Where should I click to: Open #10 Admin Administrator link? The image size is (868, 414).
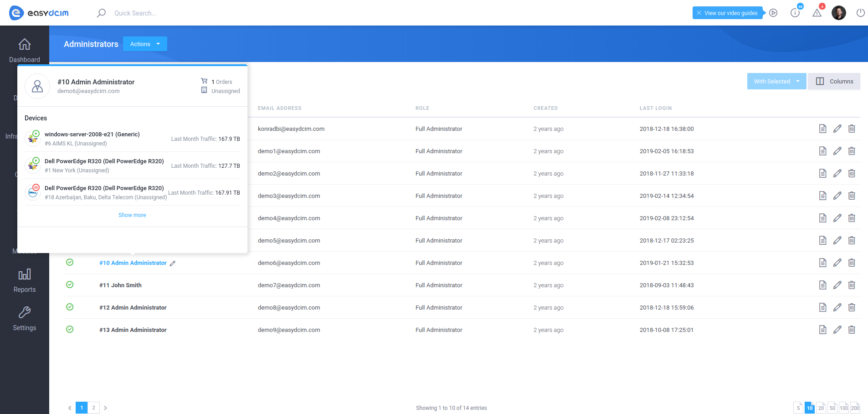click(x=133, y=263)
